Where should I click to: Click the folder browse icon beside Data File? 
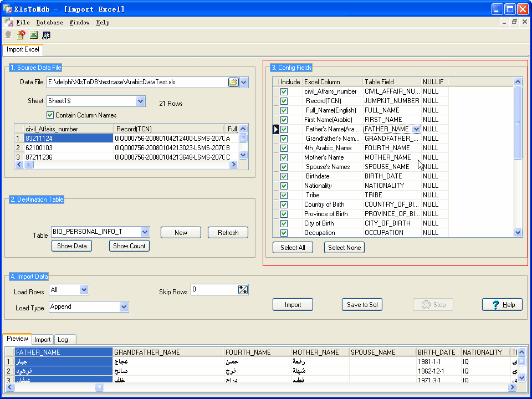coord(233,82)
